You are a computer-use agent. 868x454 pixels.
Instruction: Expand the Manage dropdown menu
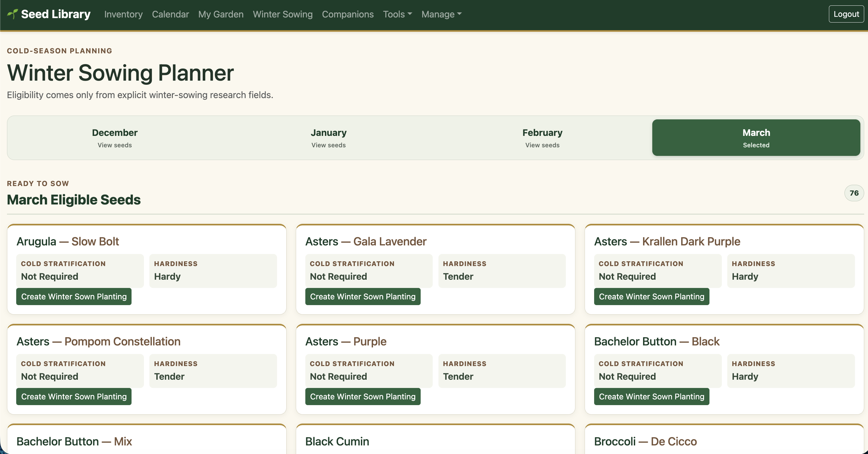pos(441,14)
